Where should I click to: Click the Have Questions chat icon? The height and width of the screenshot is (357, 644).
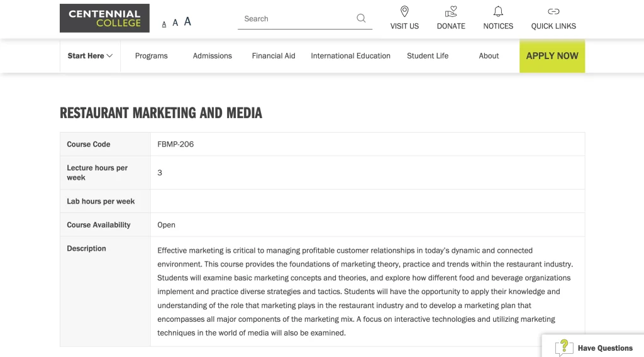pos(564,348)
